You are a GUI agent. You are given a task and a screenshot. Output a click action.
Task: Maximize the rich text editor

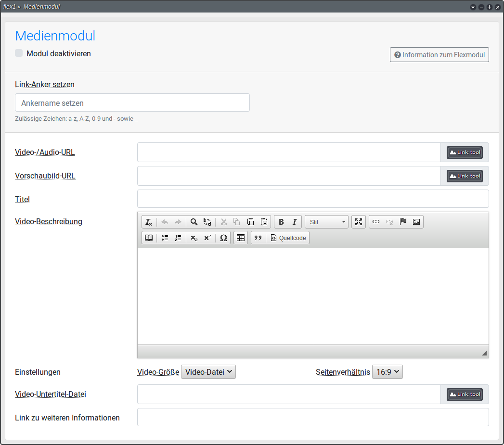[x=359, y=222]
